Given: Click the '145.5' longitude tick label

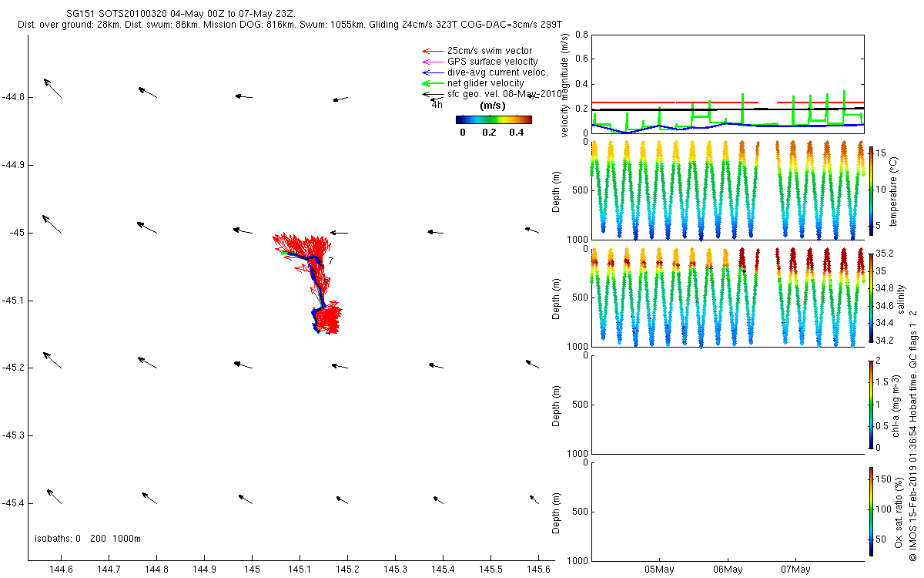Looking at the screenshot, I should pos(491,570).
